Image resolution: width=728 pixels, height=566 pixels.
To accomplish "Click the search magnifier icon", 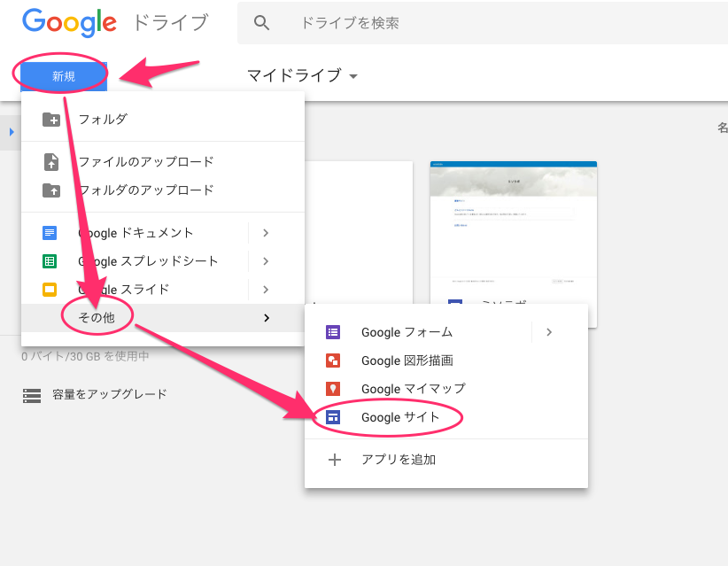I will 261,23.
